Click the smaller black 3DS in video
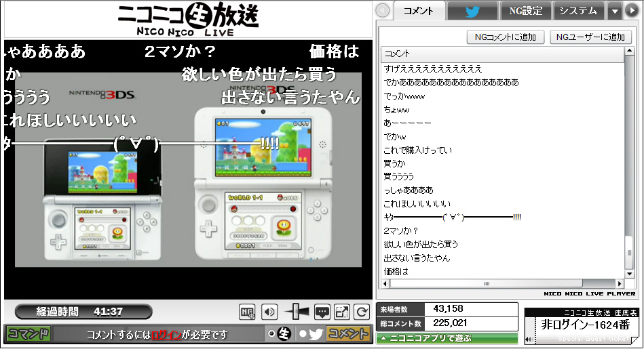 click(102, 199)
